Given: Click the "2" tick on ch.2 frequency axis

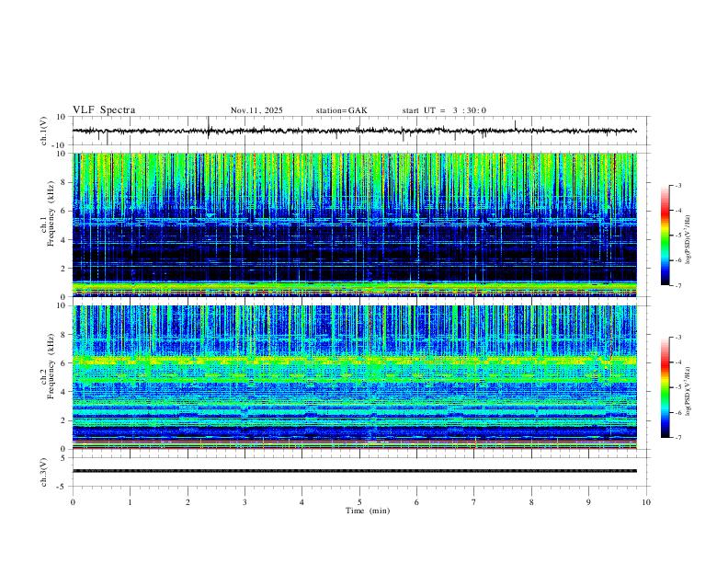Looking at the screenshot, I should pos(63,420).
